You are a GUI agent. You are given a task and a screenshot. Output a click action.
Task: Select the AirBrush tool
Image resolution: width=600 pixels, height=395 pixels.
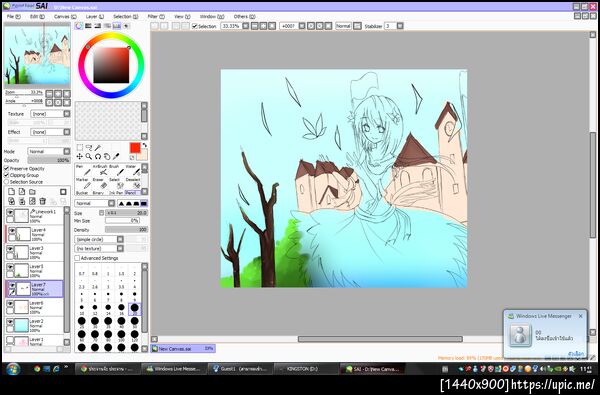[100, 170]
